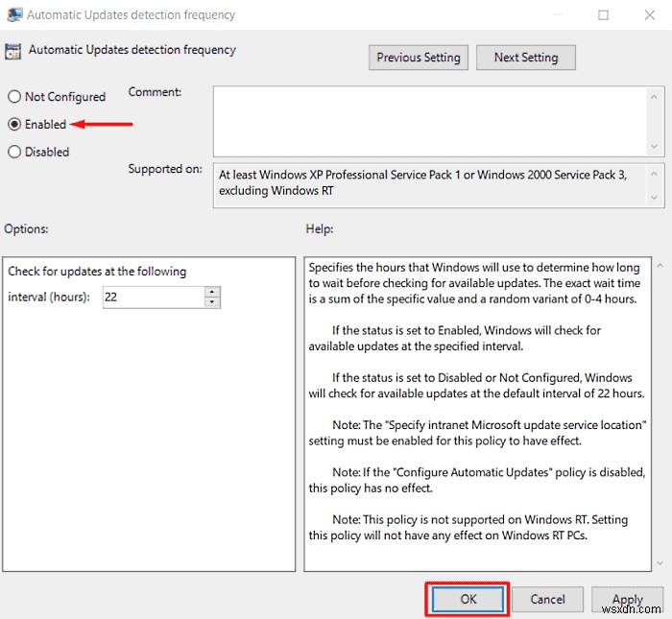This screenshot has width=672, height=619.
Task: Increase interval hours with up spinner
Action: click(x=212, y=292)
